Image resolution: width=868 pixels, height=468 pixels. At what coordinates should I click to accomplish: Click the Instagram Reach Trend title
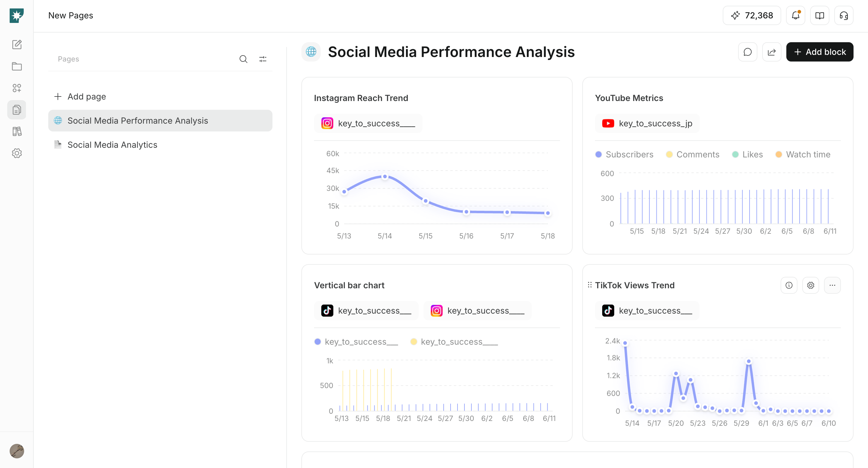(x=361, y=98)
